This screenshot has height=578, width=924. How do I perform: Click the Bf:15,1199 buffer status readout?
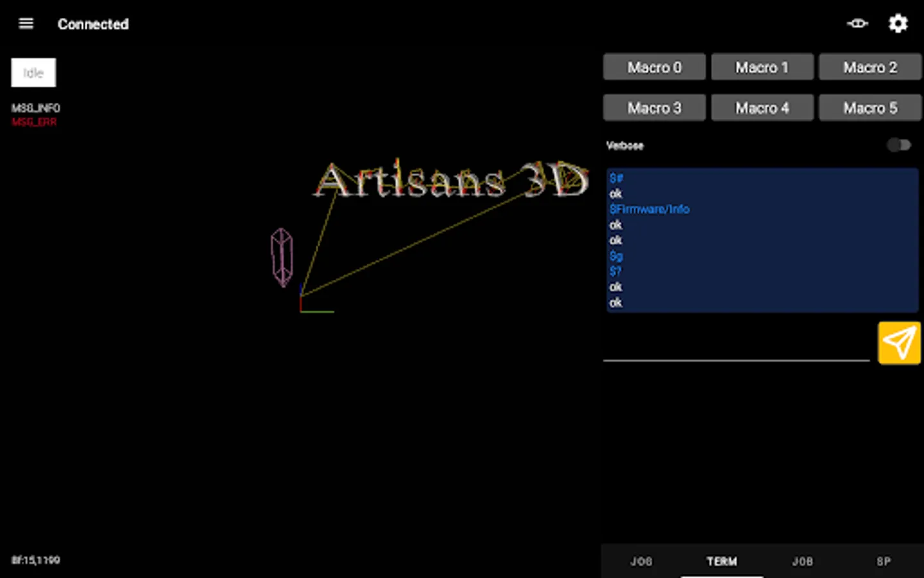(x=35, y=560)
